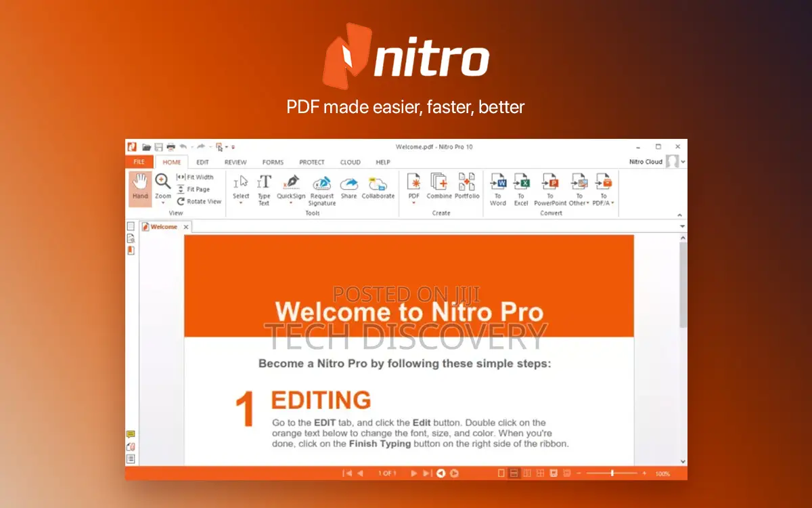Click the QuickSign pen icon

pos(292,182)
